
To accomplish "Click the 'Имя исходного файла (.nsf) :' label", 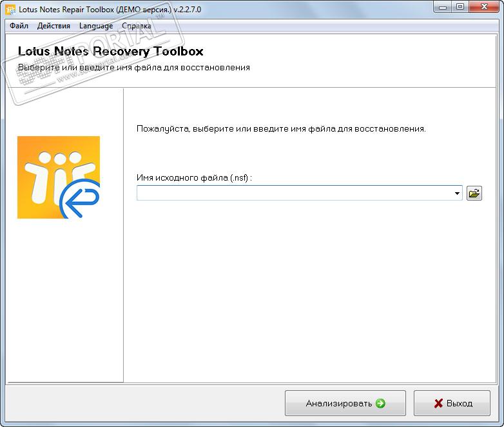I will [x=194, y=177].
